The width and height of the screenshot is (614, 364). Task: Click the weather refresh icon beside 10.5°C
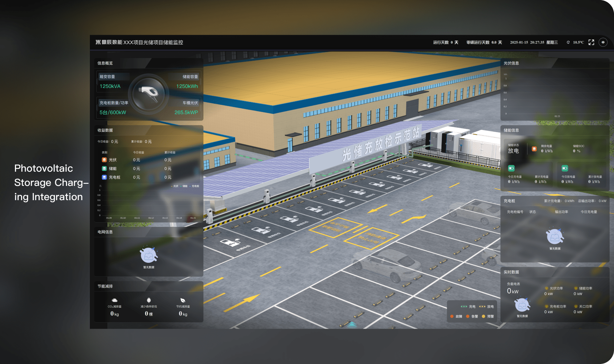(568, 42)
